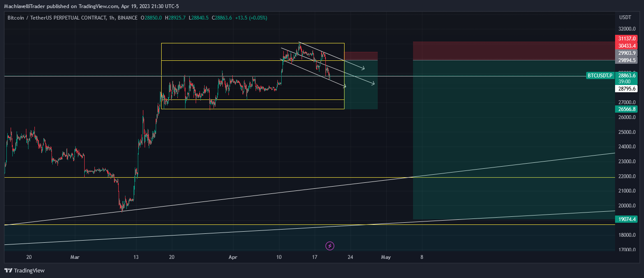
Task: Click the purple lightning bolt event icon
Action: tap(330, 246)
